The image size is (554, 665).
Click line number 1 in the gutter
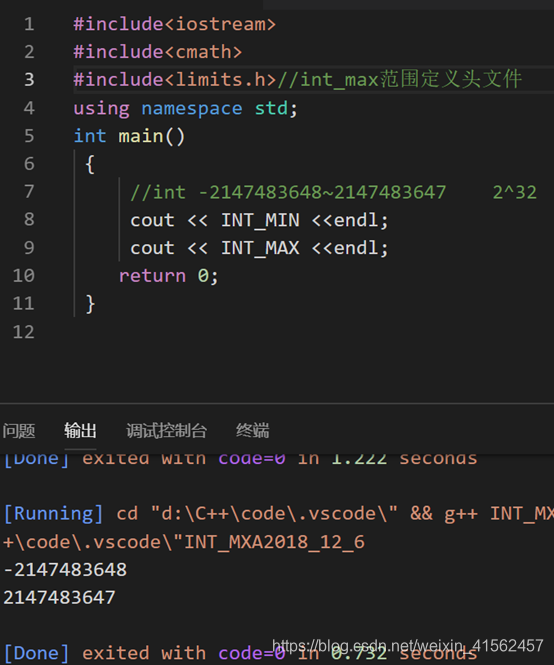point(29,24)
